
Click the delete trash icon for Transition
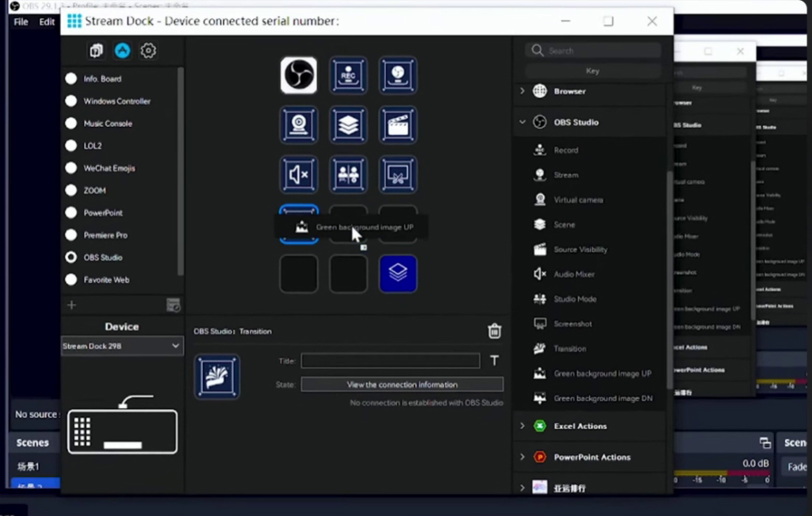[495, 331]
